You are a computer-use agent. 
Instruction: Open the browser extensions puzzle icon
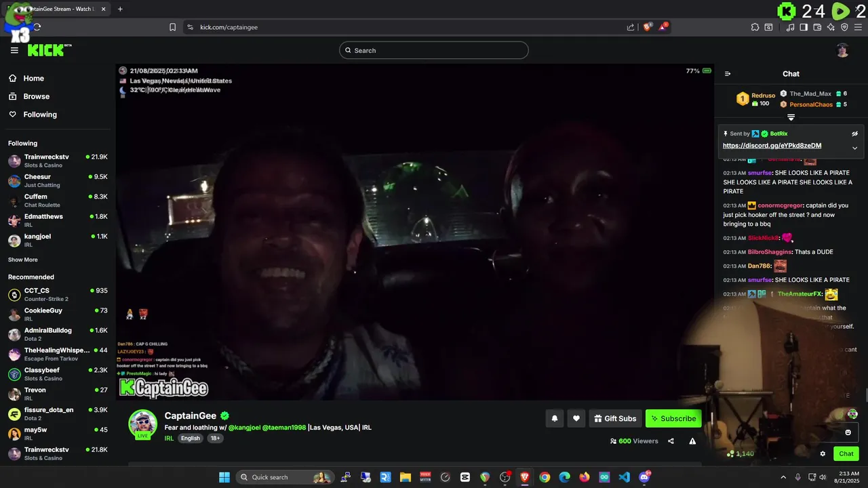[x=755, y=27]
